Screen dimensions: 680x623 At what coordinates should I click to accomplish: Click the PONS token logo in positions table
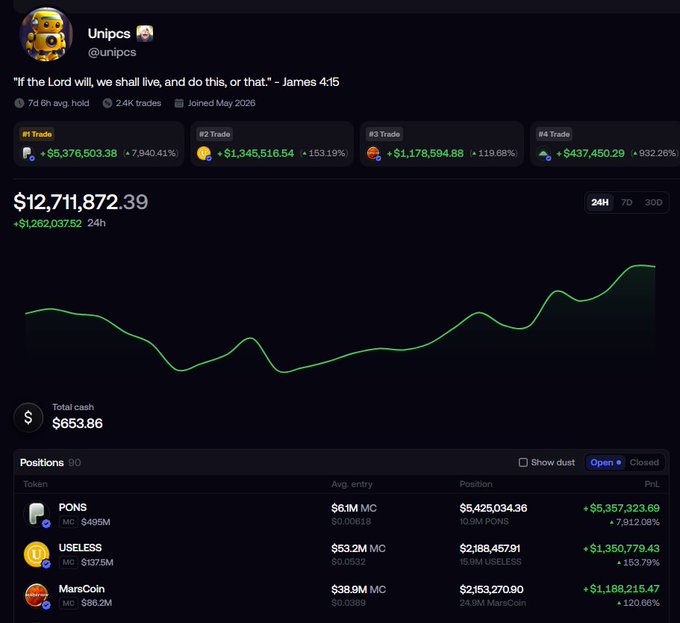click(37, 514)
